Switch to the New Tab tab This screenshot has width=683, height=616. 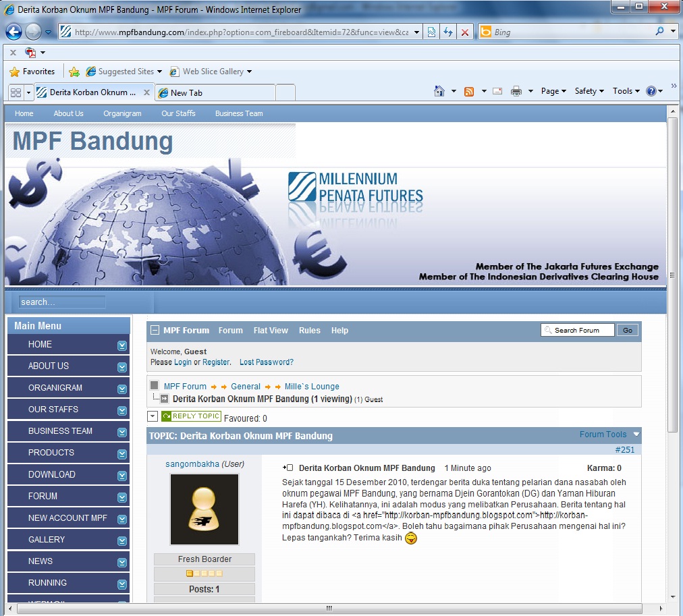point(215,92)
